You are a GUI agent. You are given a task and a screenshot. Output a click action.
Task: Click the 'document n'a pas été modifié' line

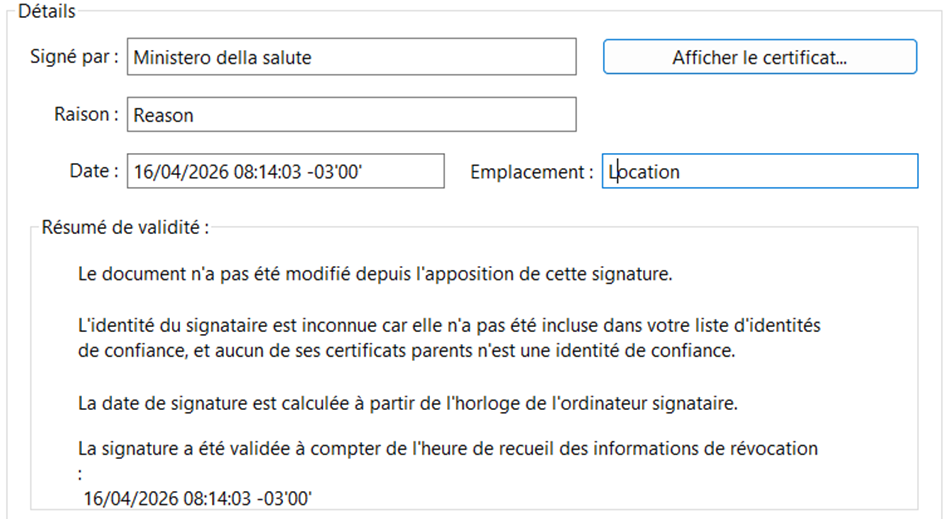click(375, 274)
